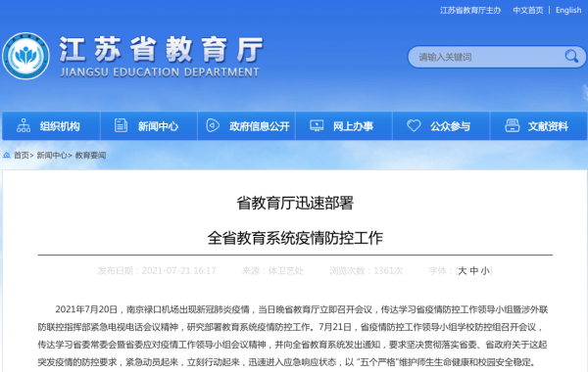
Task: Click 新闻中心 in the breadcrumb
Action: 52,155
